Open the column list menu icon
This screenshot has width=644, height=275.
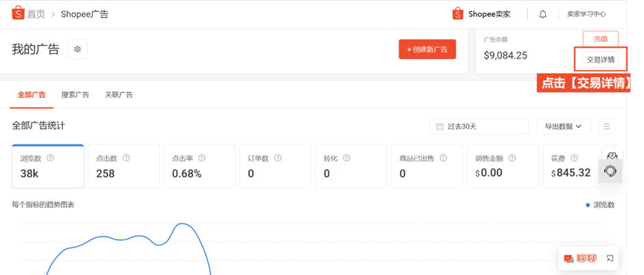click(606, 127)
